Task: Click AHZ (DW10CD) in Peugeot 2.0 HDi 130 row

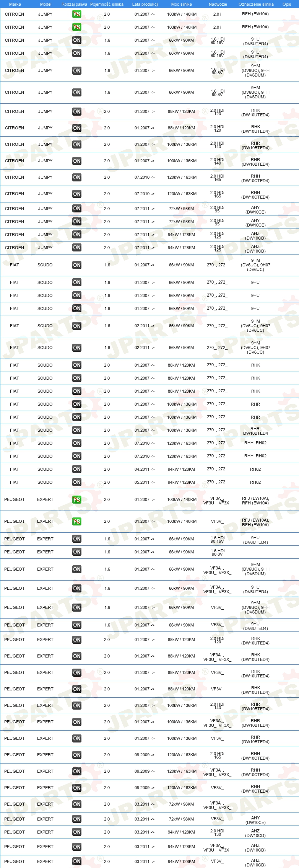Action: point(255,833)
